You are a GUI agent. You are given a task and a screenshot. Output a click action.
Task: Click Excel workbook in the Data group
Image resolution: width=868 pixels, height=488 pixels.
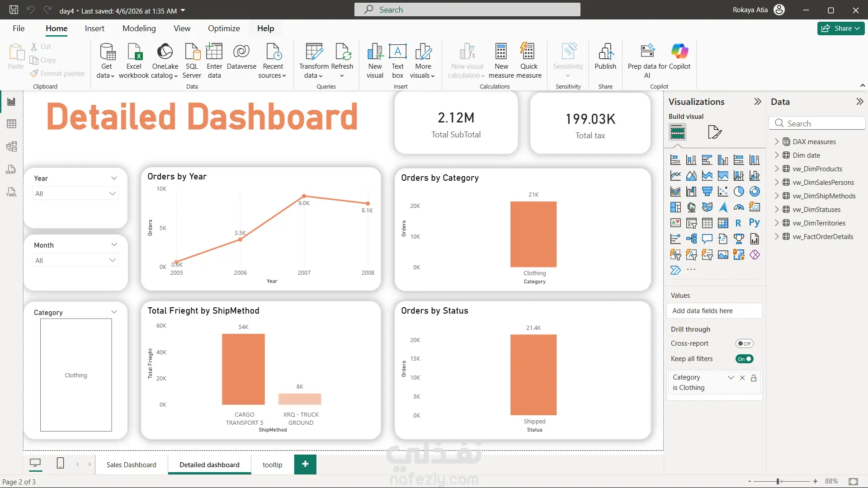tap(134, 61)
